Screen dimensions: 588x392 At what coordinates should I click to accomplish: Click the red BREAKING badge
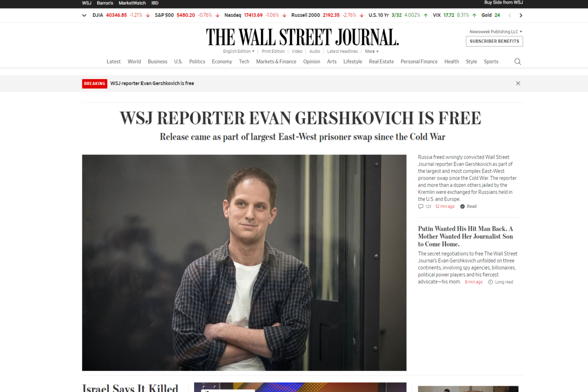(95, 84)
